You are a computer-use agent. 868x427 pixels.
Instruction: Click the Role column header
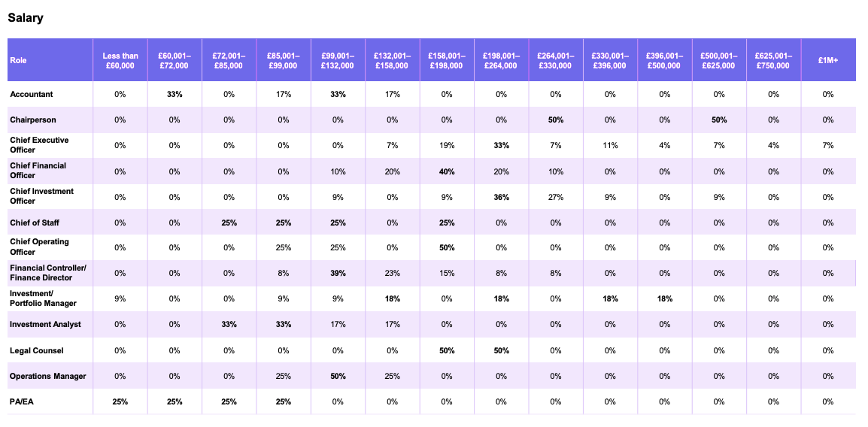(19, 60)
